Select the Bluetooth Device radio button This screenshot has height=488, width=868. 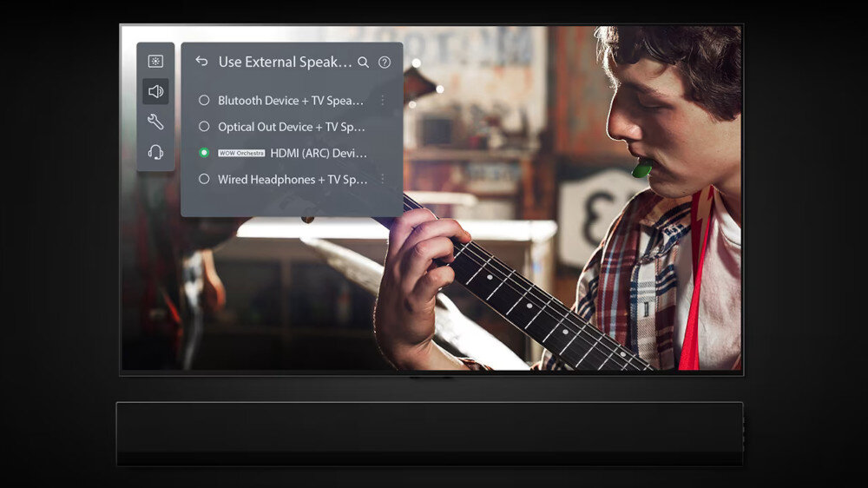coord(204,101)
